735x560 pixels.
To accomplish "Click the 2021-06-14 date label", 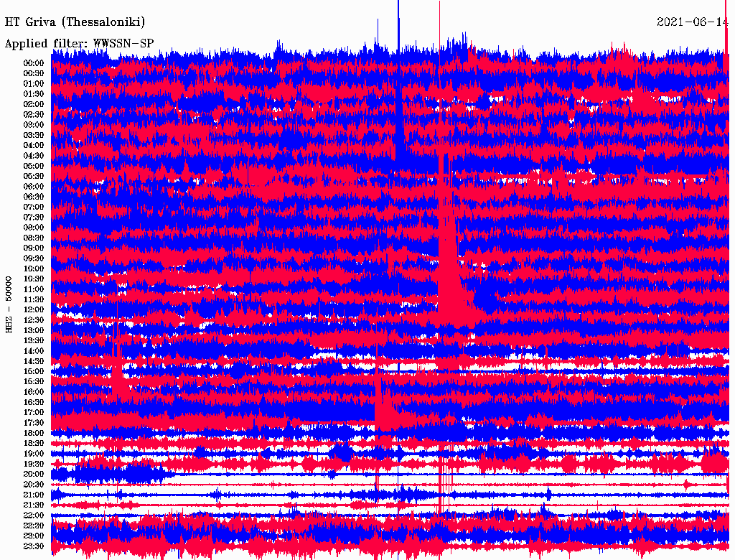I will coord(692,22).
